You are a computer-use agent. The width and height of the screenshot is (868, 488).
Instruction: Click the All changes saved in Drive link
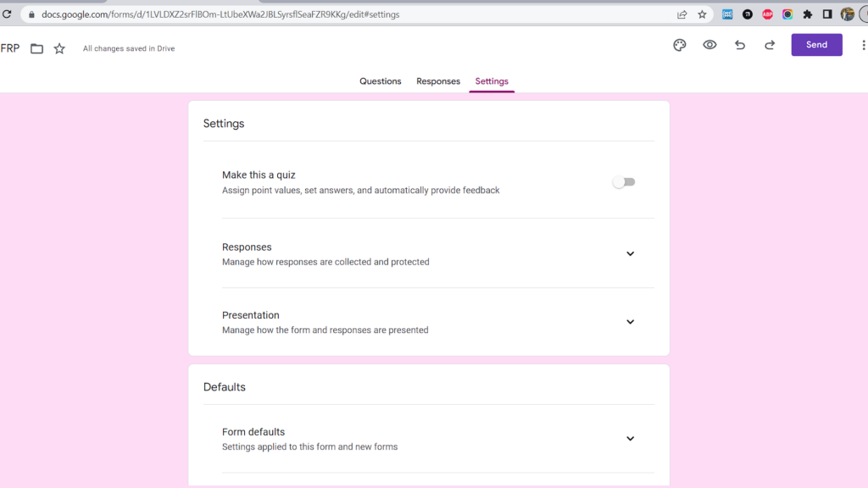coord(128,48)
